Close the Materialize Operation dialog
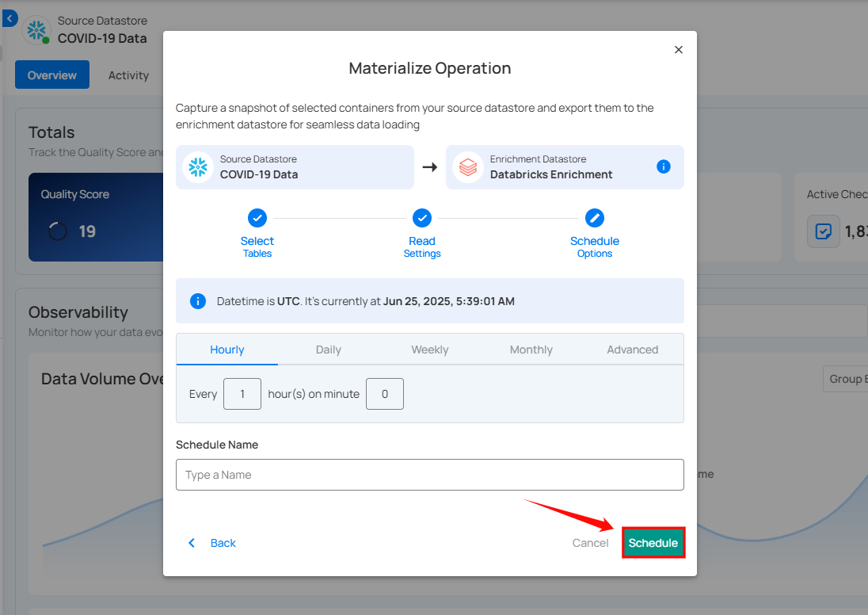Image resolution: width=868 pixels, height=615 pixels. tap(678, 49)
